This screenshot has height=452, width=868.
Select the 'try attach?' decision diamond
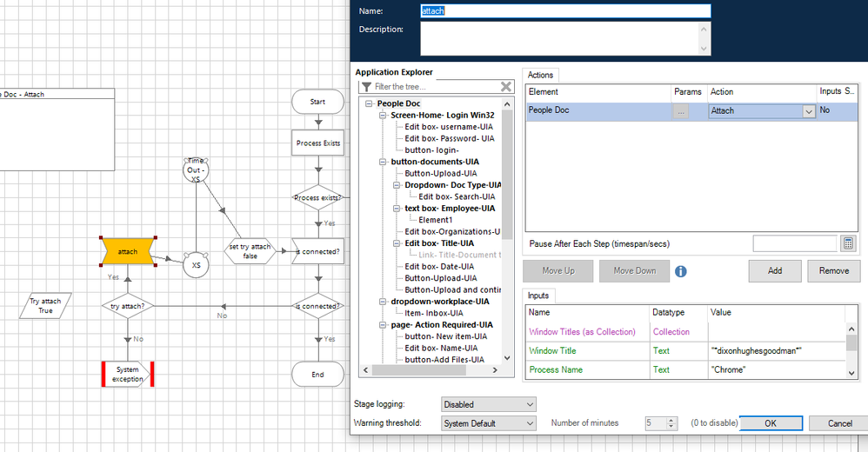tap(127, 306)
